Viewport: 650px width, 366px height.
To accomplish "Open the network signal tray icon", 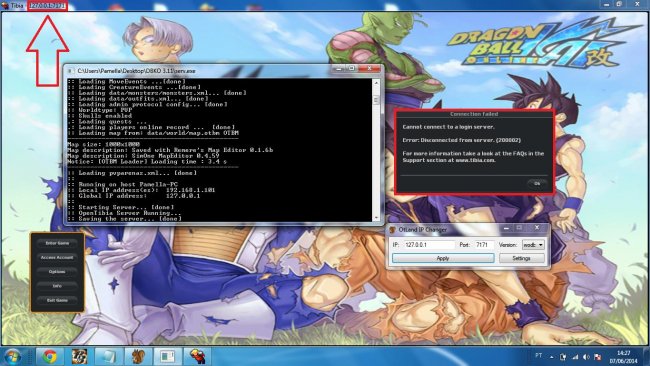I will pos(575,356).
